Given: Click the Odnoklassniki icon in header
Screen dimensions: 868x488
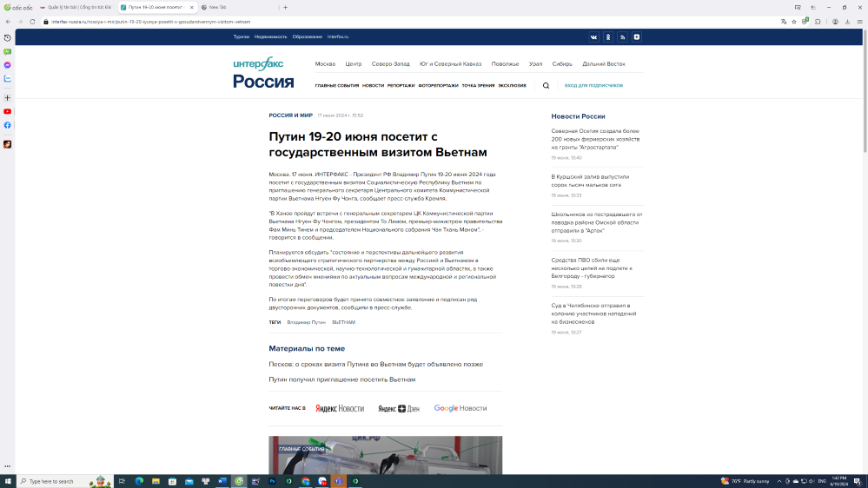Looking at the screenshot, I should click(x=608, y=37).
